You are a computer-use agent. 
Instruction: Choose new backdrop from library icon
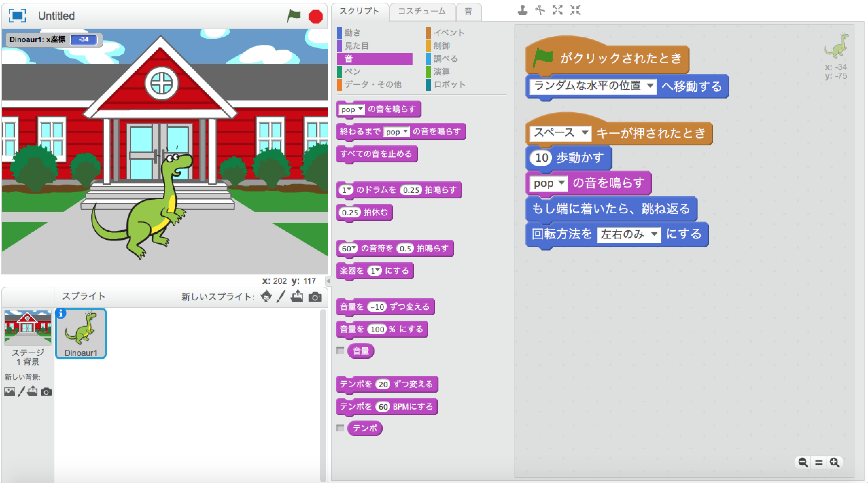click(x=10, y=392)
